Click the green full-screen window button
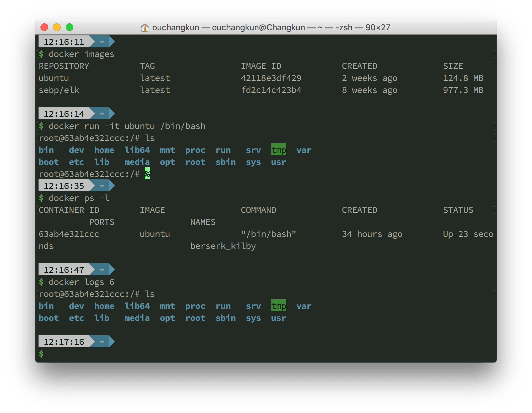This screenshot has width=532, height=413. pyautogui.click(x=70, y=27)
